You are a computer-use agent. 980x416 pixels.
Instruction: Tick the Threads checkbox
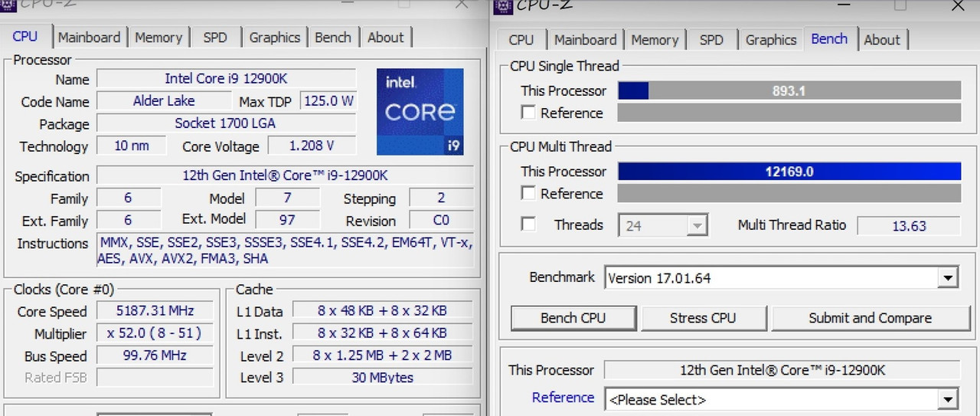(528, 224)
